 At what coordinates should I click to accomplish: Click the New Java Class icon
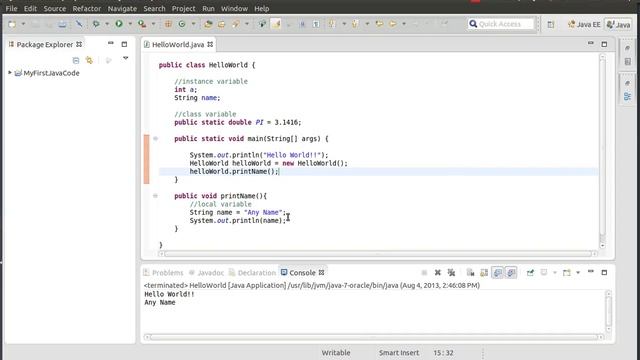point(182,24)
